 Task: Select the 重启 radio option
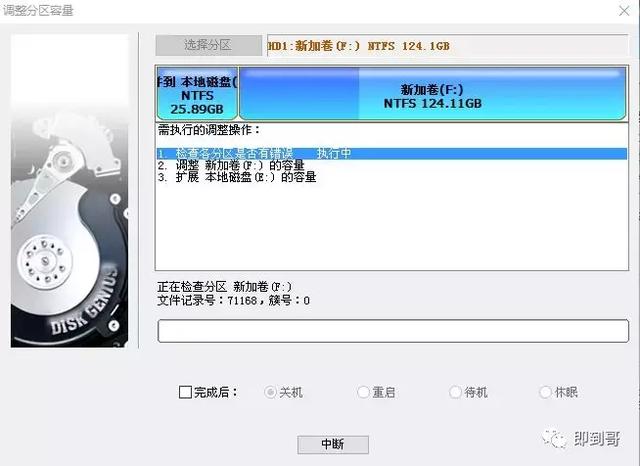coord(363,392)
